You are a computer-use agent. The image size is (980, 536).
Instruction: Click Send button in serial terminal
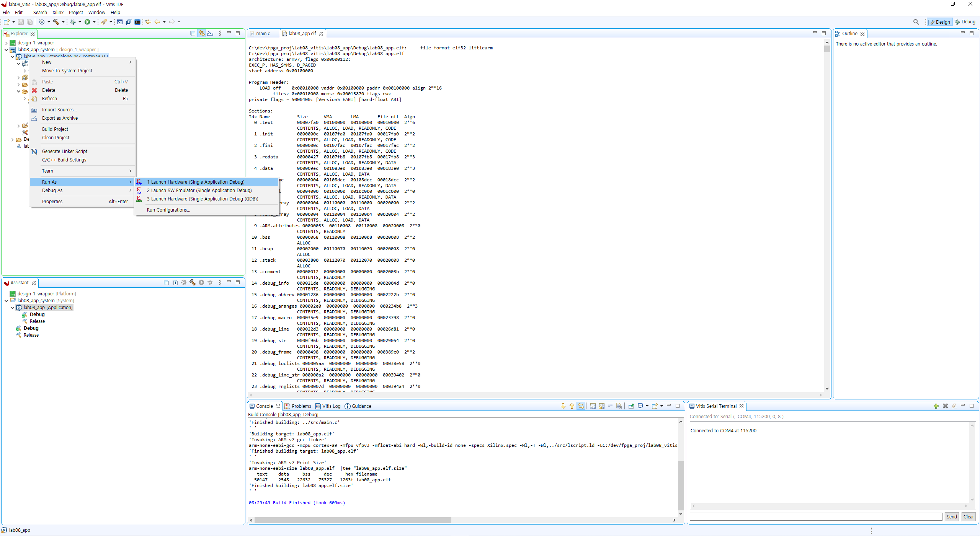[x=951, y=516]
